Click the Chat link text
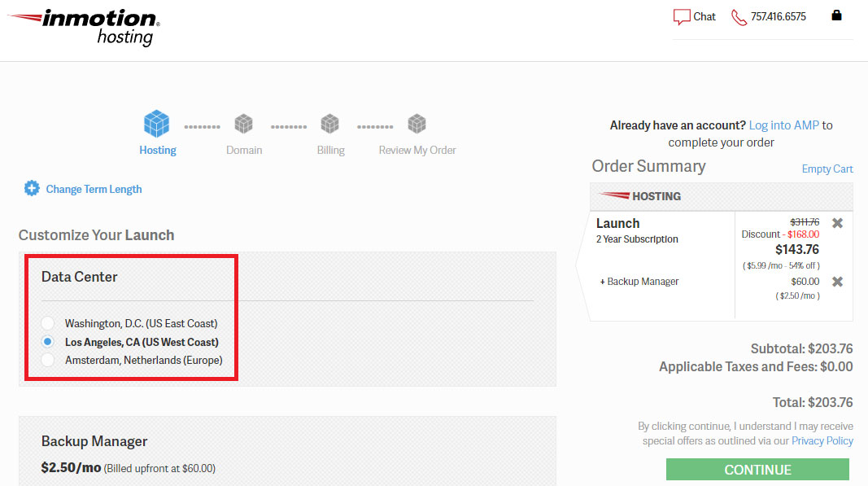868x486 pixels. point(704,16)
